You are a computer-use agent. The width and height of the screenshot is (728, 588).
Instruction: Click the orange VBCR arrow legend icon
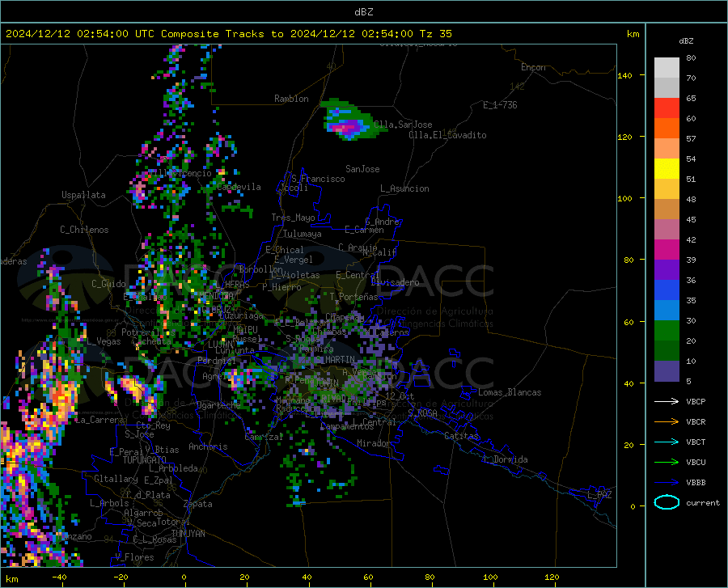pyautogui.click(x=667, y=421)
